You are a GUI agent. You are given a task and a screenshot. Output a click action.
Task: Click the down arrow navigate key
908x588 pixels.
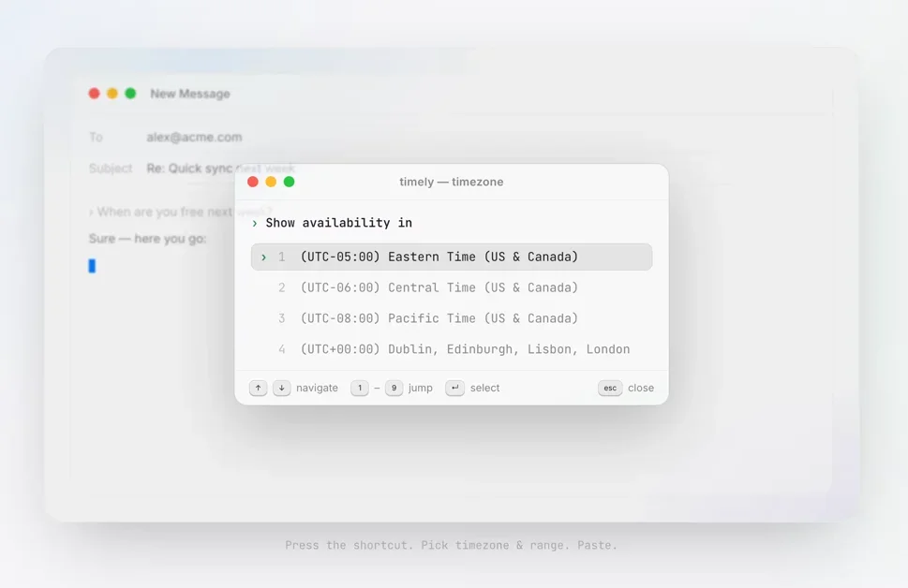[281, 388]
